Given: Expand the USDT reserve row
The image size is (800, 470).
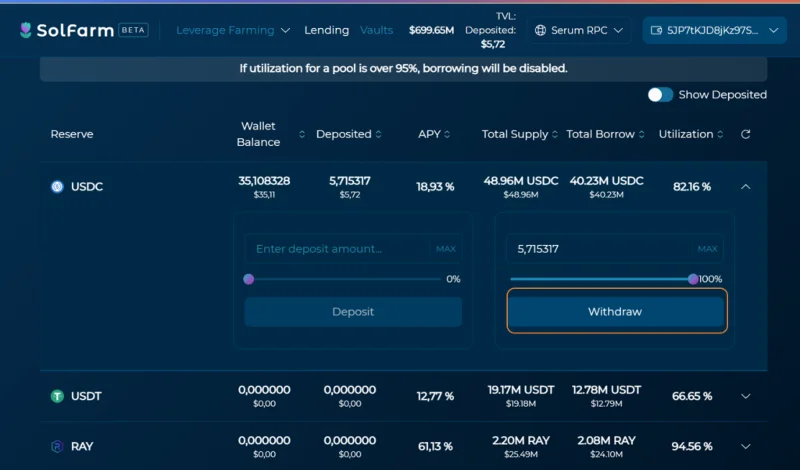Looking at the screenshot, I should (x=745, y=396).
